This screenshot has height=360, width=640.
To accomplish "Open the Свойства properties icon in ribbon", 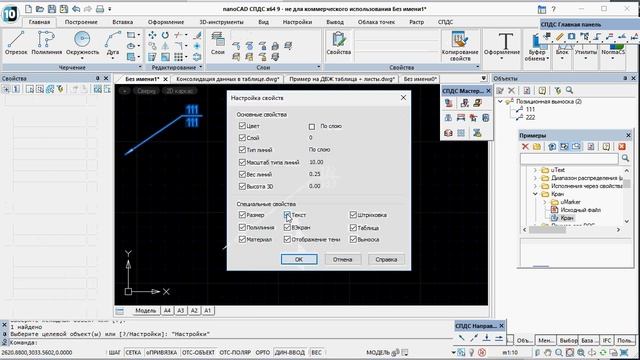I will pyautogui.click(x=338, y=43).
